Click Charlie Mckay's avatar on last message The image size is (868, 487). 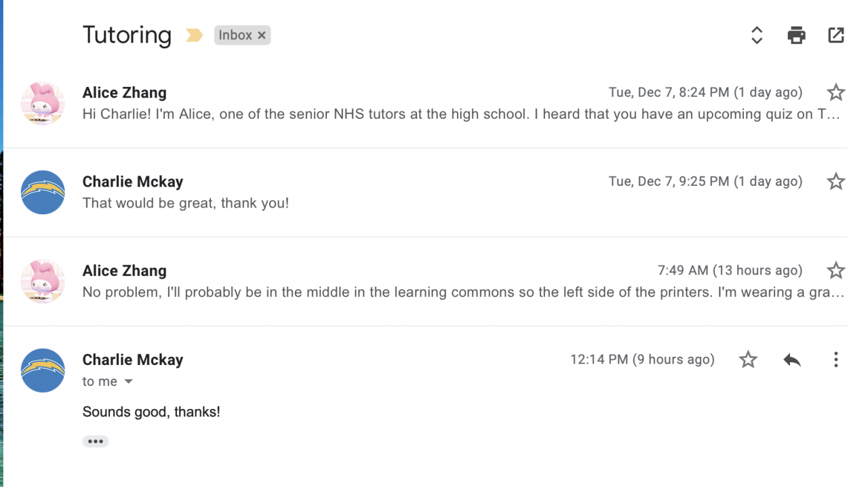pyautogui.click(x=43, y=370)
